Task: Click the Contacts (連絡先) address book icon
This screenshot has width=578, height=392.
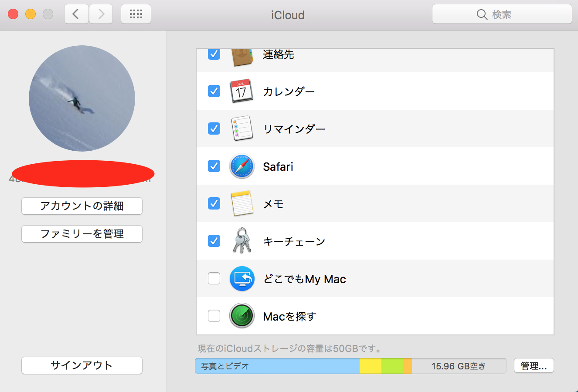Action: click(x=242, y=57)
